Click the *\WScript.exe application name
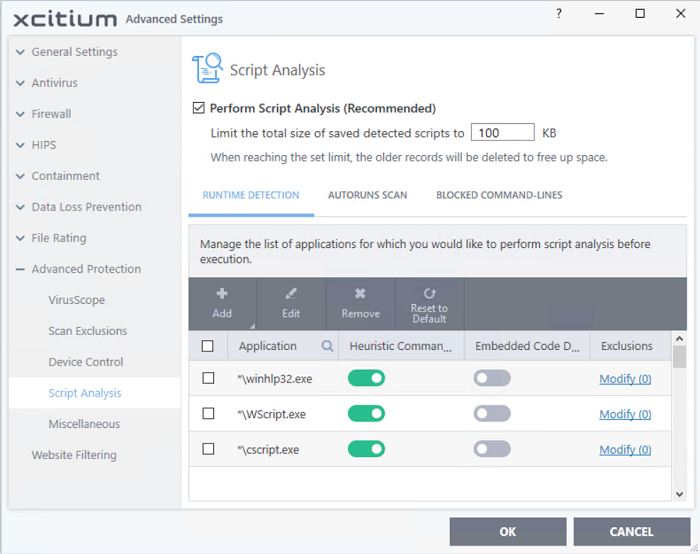The image size is (700, 554). point(271,414)
